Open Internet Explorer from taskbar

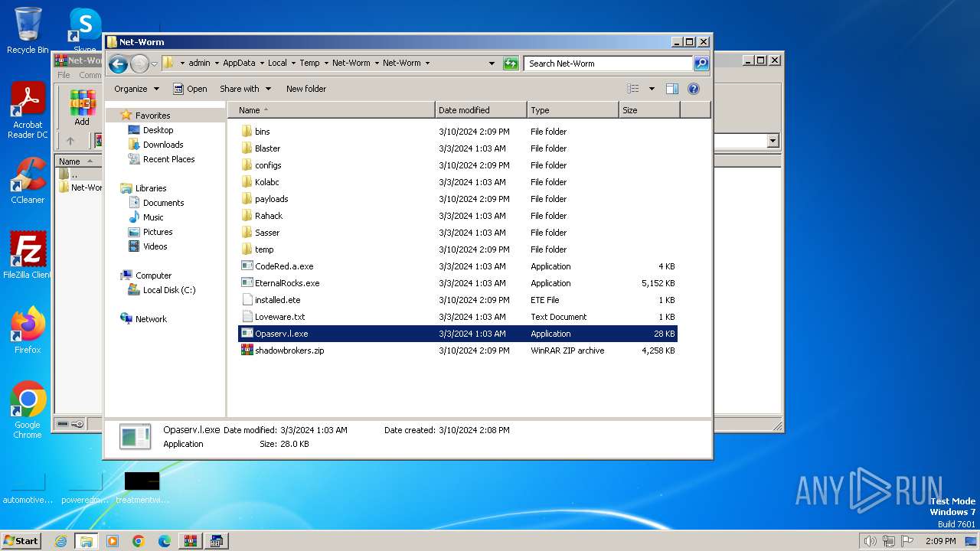pos(60,541)
